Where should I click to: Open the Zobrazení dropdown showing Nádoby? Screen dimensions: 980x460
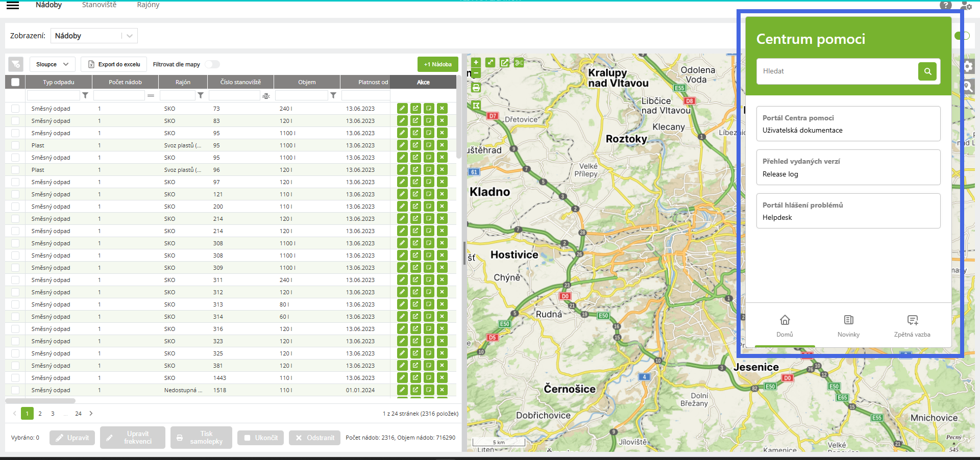[94, 36]
